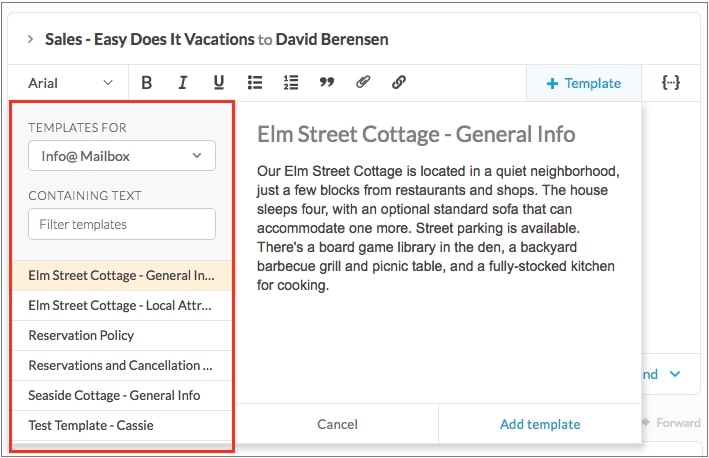709x458 pixels.
Task: Insert a hyperlink
Action: coord(399,82)
